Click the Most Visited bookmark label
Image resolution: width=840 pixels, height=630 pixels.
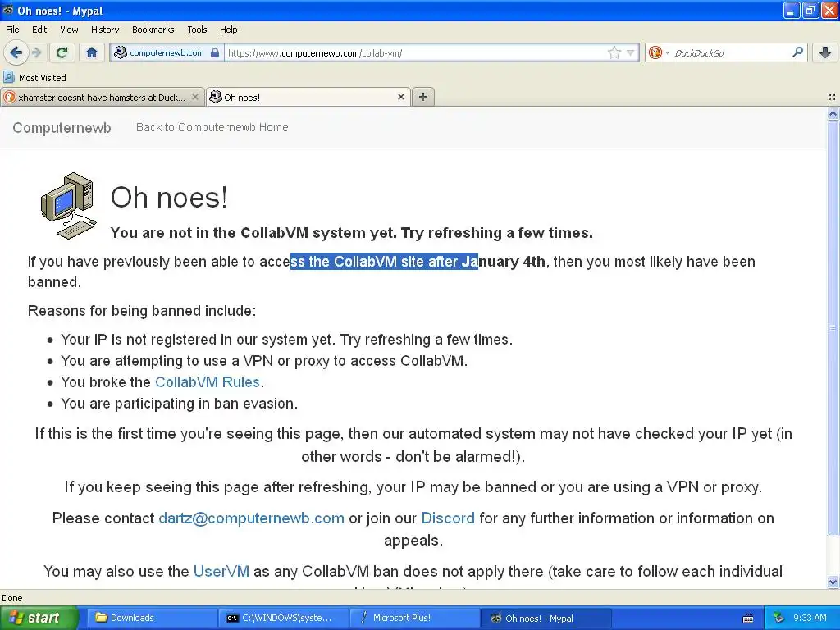pos(43,78)
